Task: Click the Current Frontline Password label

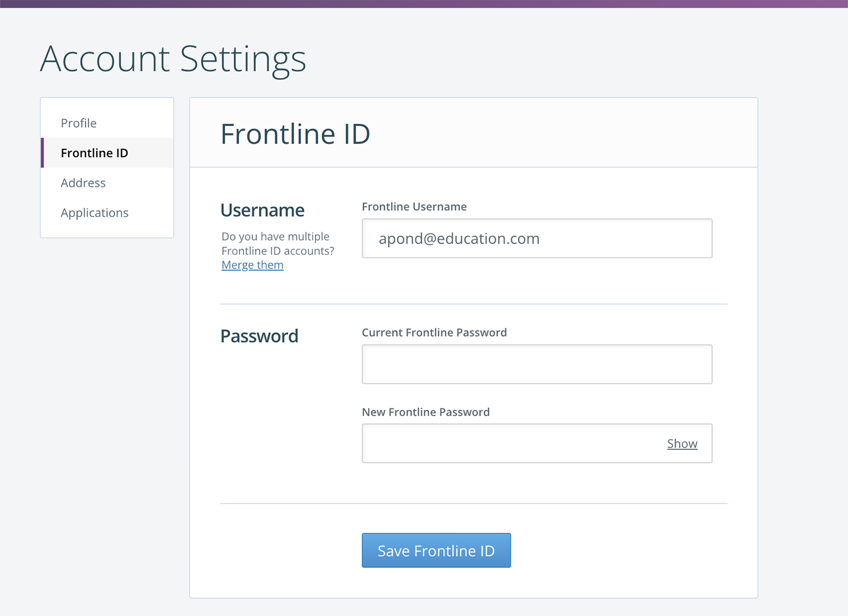Action: (434, 333)
